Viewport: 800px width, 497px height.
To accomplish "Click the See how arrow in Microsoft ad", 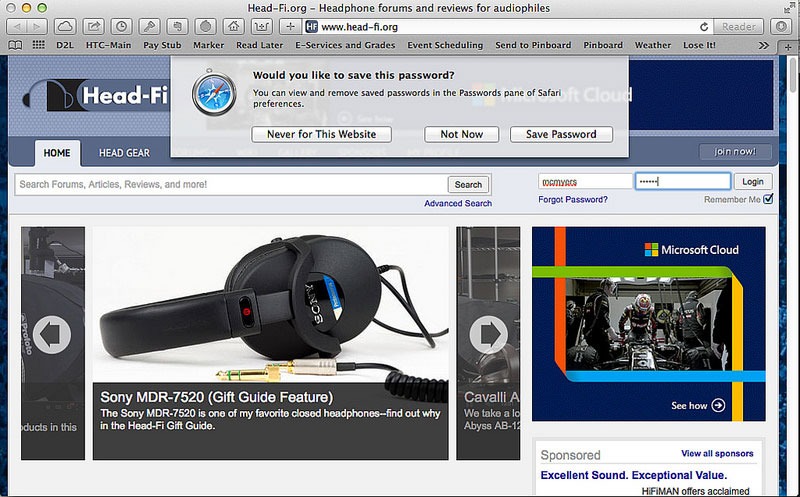I will [718, 405].
